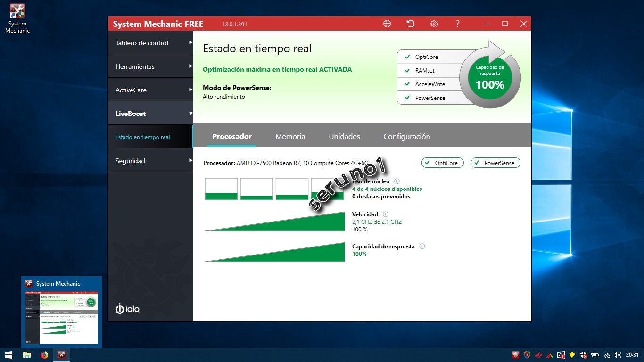Viewport: 644px width, 362px height.
Task: Click battery power tray icon
Action: (595, 355)
